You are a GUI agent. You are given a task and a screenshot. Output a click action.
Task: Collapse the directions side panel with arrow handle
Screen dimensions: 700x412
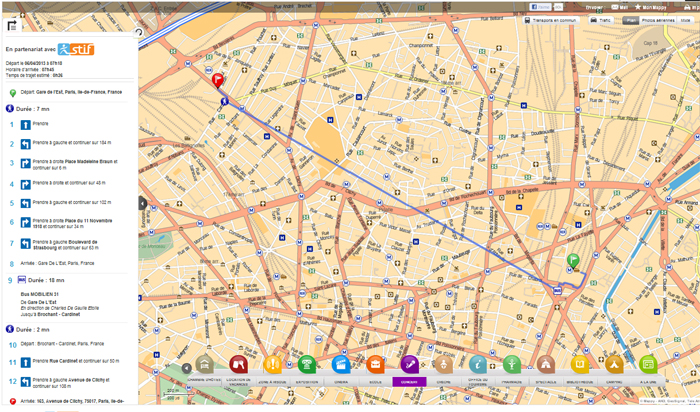pyautogui.click(x=142, y=203)
